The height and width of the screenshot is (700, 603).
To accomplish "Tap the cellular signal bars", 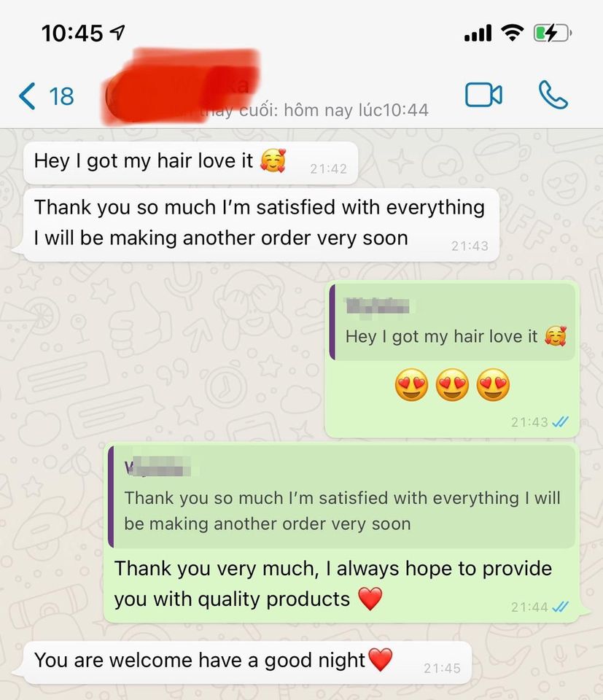I will point(478,33).
